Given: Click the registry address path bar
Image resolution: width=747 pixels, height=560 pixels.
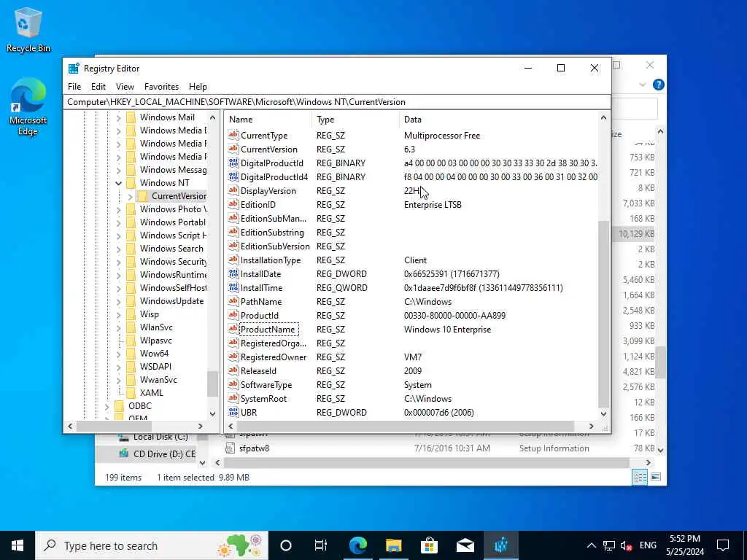Looking at the screenshot, I should coord(337,102).
